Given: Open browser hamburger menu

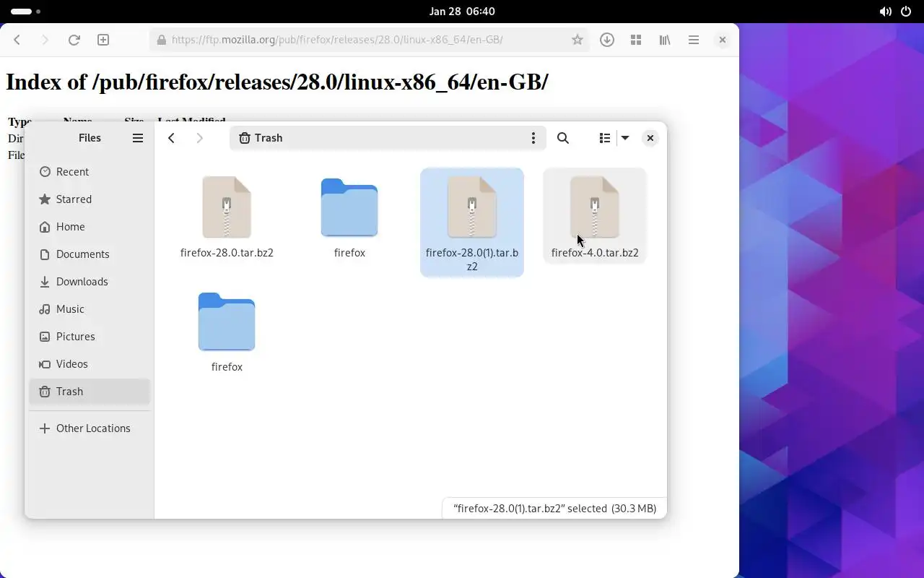Looking at the screenshot, I should pos(694,40).
